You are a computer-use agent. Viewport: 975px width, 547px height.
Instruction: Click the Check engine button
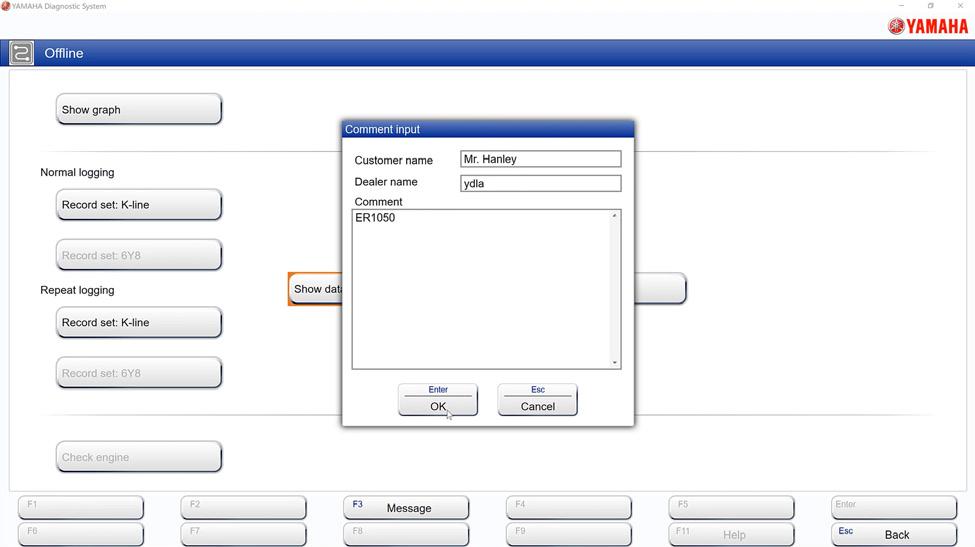139,457
